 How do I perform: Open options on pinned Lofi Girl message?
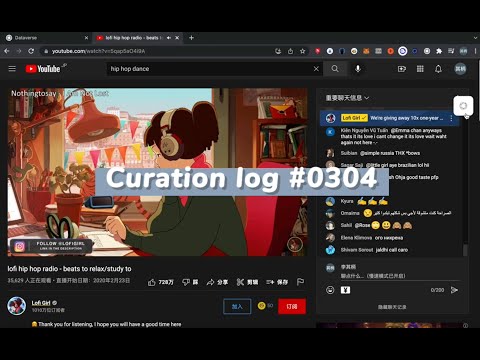coord(451,118)
